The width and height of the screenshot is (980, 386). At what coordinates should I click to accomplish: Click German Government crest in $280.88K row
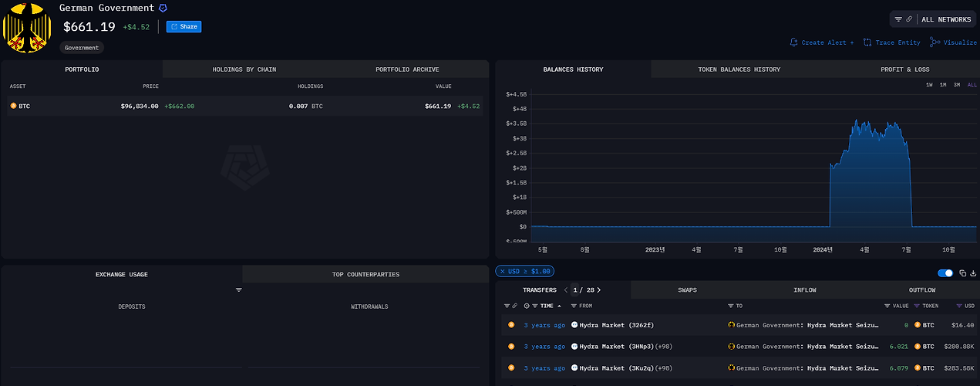(732, 347)
